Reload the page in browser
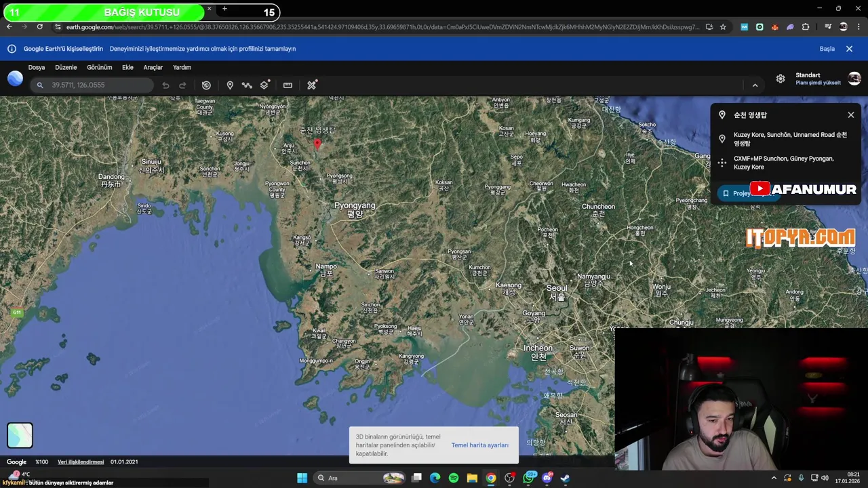Viewport: 868px width, 488px height. (x=40, y=27)
